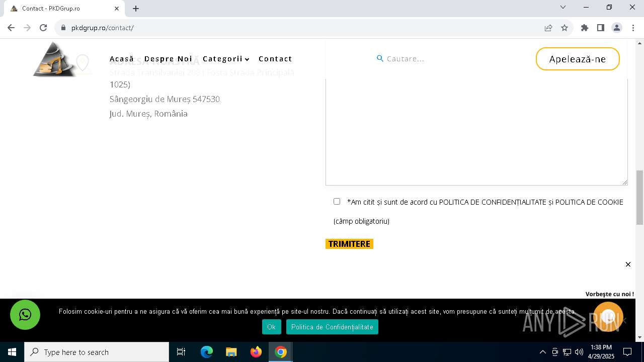Click the Apelează-ne button
Image resolution: width=644 pixels, height=362 pixels.
(578, 59)
